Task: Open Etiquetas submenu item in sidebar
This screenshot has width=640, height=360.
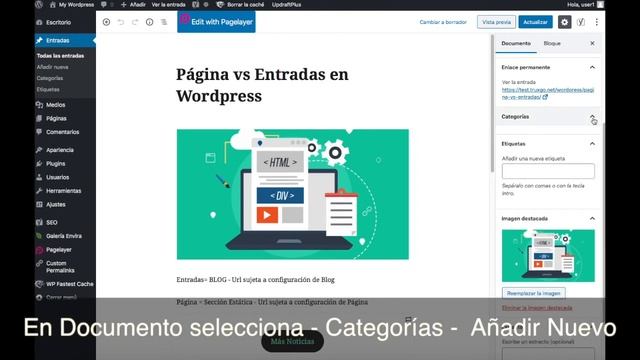Action: 48,89
